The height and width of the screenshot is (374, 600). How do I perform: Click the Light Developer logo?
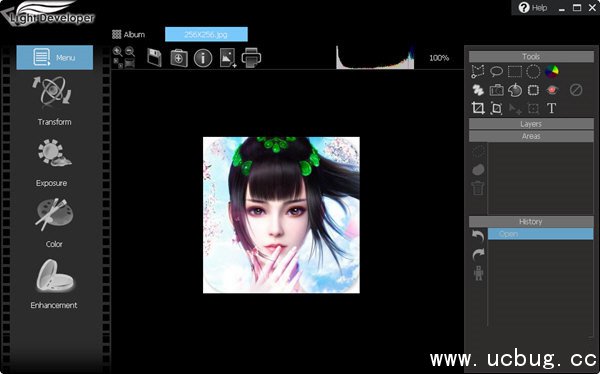48,13
